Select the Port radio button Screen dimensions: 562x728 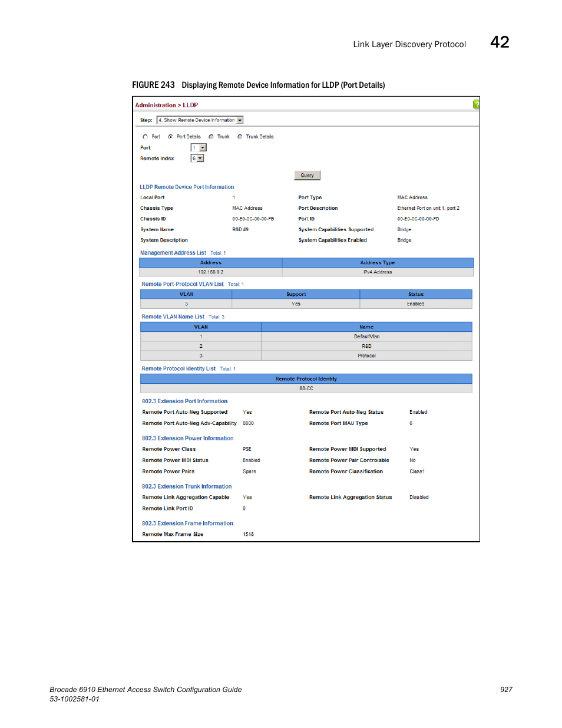[145, 137]
